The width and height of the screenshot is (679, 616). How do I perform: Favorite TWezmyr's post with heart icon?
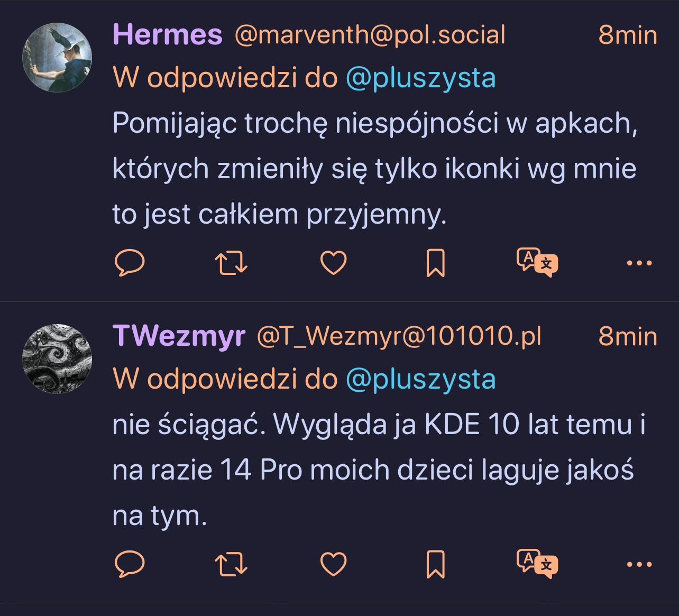[x=334, y=564]
